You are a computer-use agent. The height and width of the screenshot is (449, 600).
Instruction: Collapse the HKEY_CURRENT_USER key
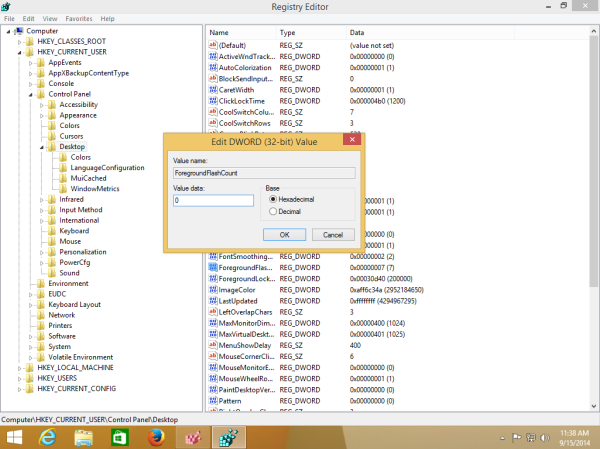20,52
